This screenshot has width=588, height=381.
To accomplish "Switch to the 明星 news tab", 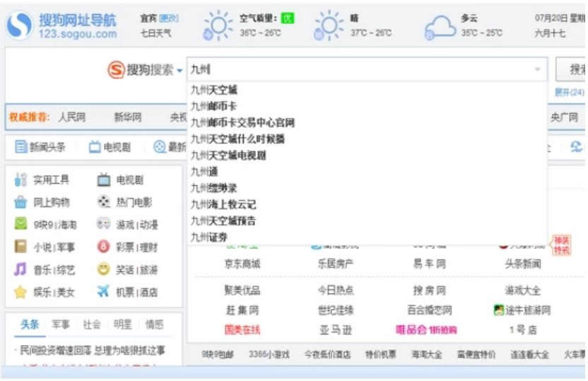I will (123, 324).
